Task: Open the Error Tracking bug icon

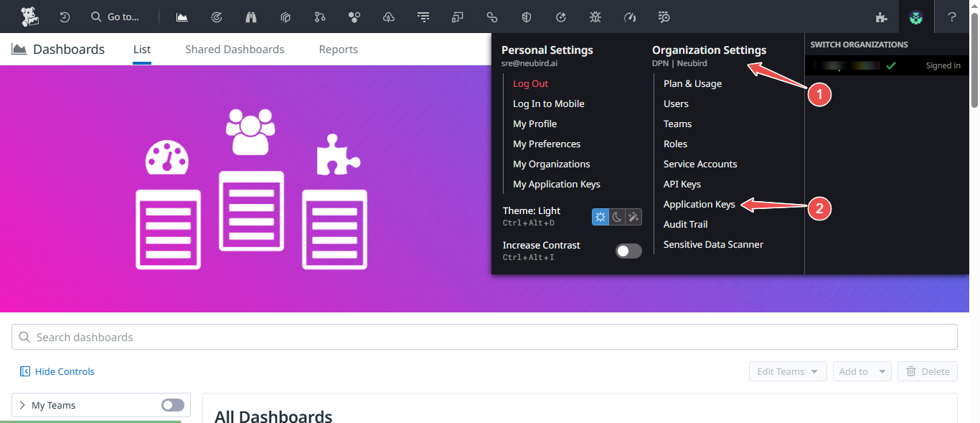Action: pyautogui.click(x=595, y=17)
